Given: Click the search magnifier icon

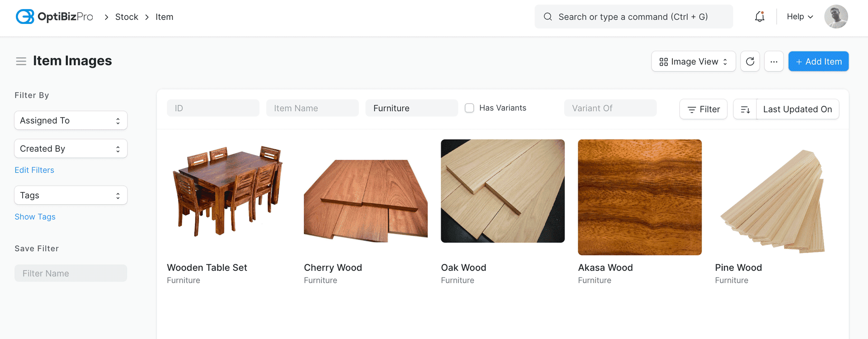Looking at the screenshot, I should point(547,17).
